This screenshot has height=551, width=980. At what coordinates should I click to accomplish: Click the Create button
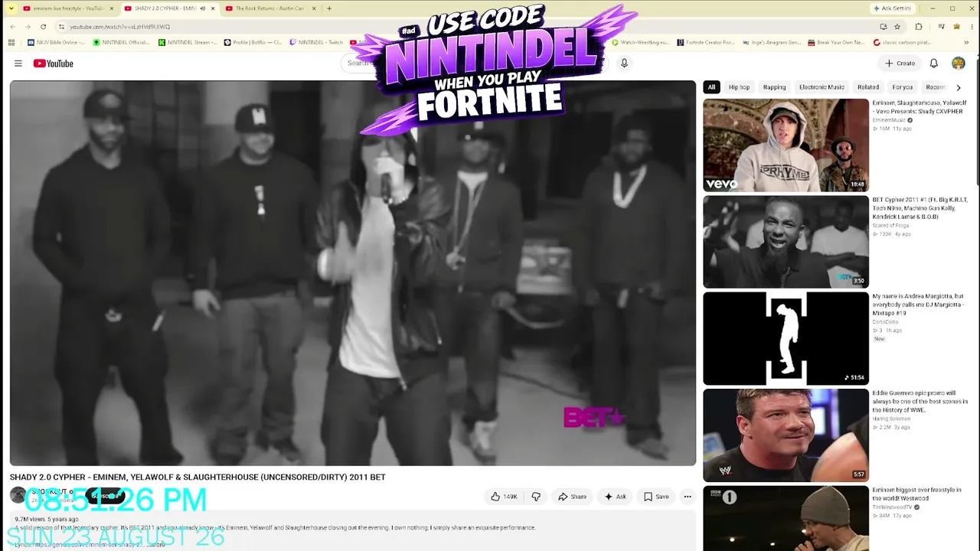tap(900, 64)
